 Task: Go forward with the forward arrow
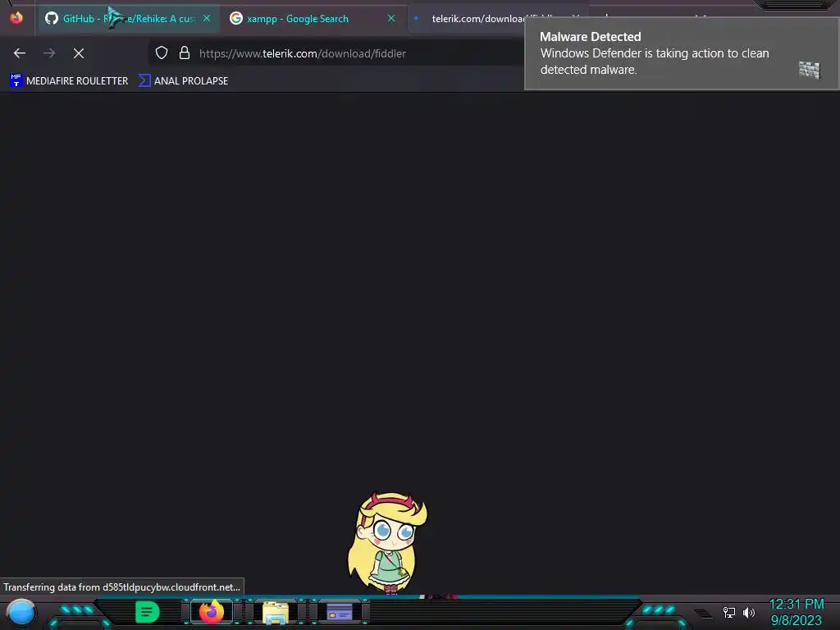tap(49, 53)
